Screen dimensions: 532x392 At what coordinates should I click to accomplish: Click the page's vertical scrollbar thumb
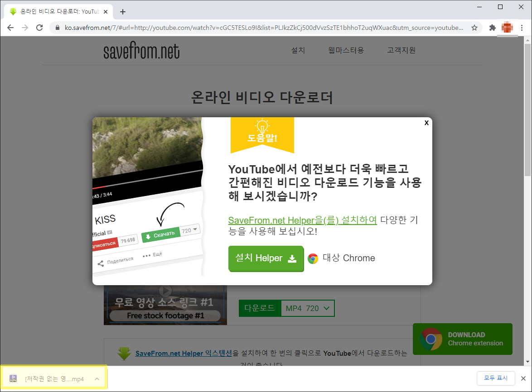527,110
